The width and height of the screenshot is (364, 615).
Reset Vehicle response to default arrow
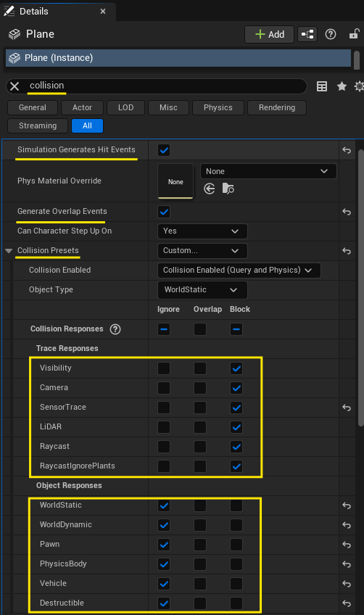coord(347,584)
